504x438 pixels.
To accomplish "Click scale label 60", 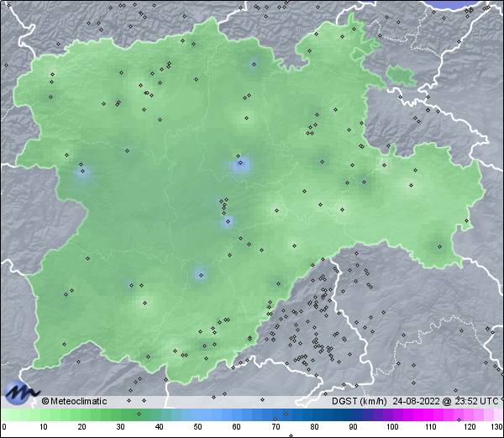I will (x=236, y=427).
